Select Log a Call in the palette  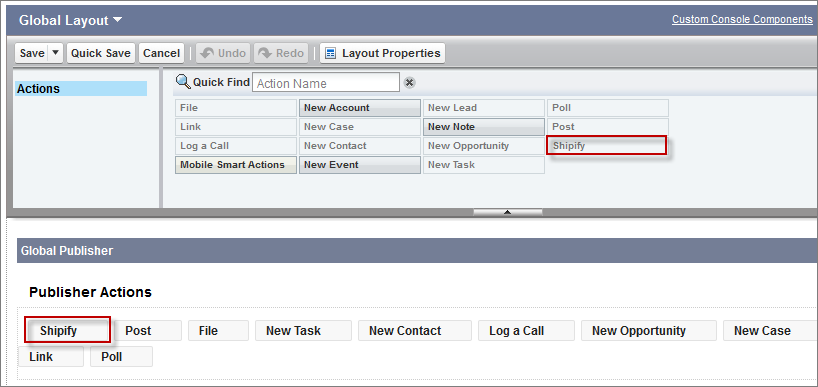click(x=236, y=146)
